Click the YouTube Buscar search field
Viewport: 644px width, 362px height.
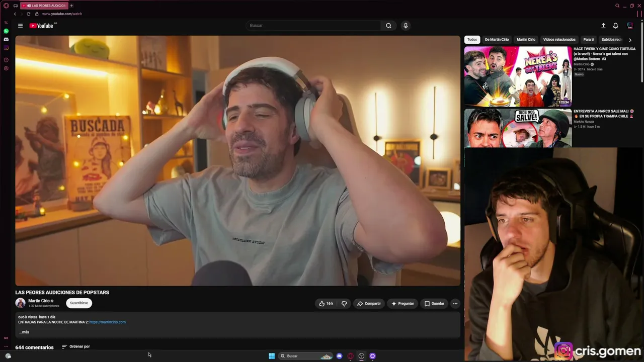(x=313, y=26)
